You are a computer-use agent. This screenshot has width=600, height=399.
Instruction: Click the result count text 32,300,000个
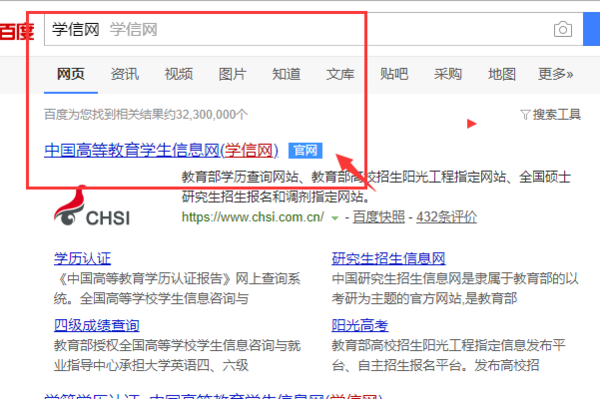[x=212, y=114]
